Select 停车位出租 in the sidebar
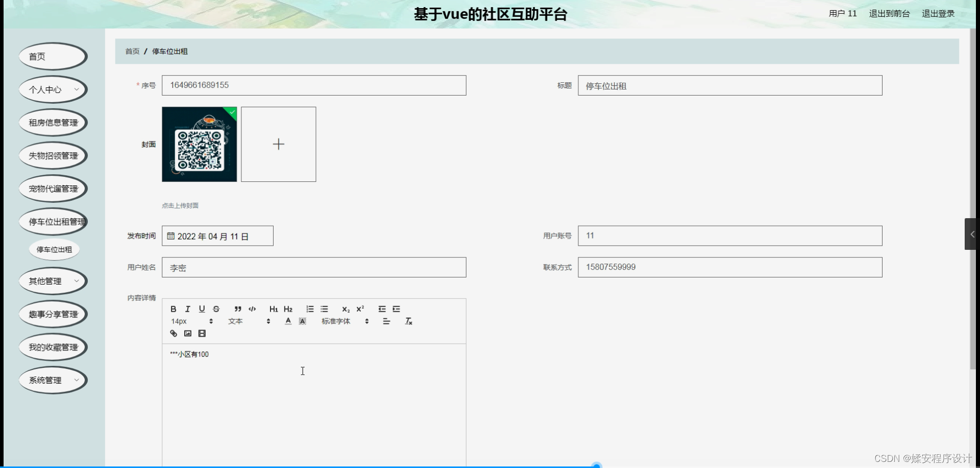 pyautogui.click(x=54, y=249)
